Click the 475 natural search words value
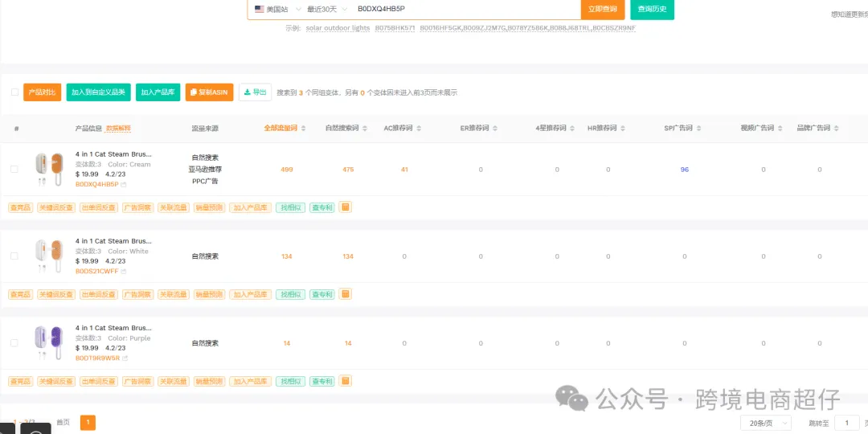 [x=348, y=170]
